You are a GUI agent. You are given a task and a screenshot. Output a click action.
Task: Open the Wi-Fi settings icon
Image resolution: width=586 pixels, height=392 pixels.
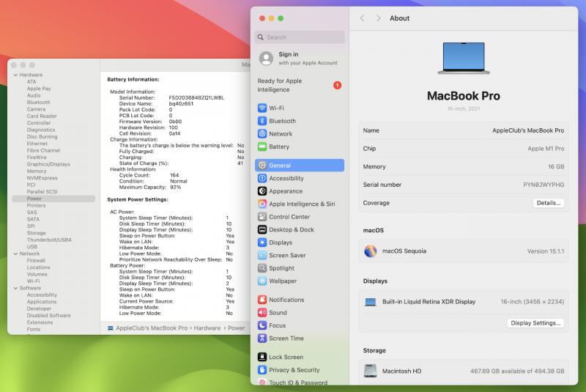click(x=262, y=108)
